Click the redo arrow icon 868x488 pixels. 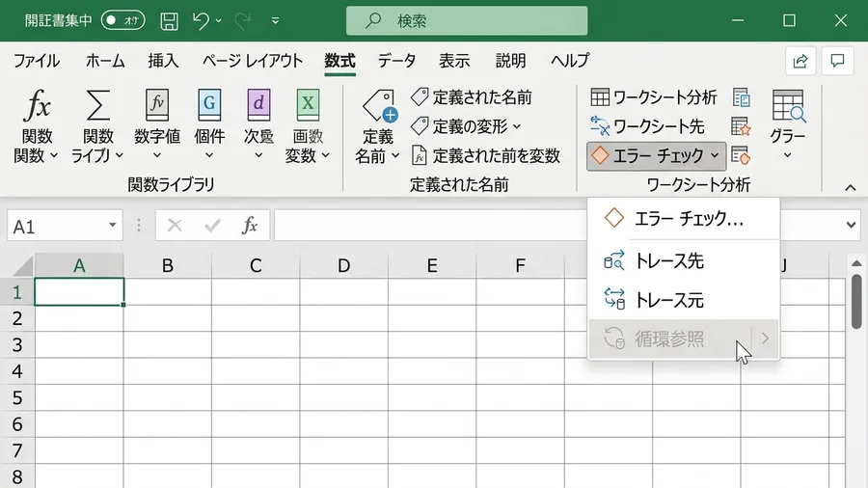(242, 21)
